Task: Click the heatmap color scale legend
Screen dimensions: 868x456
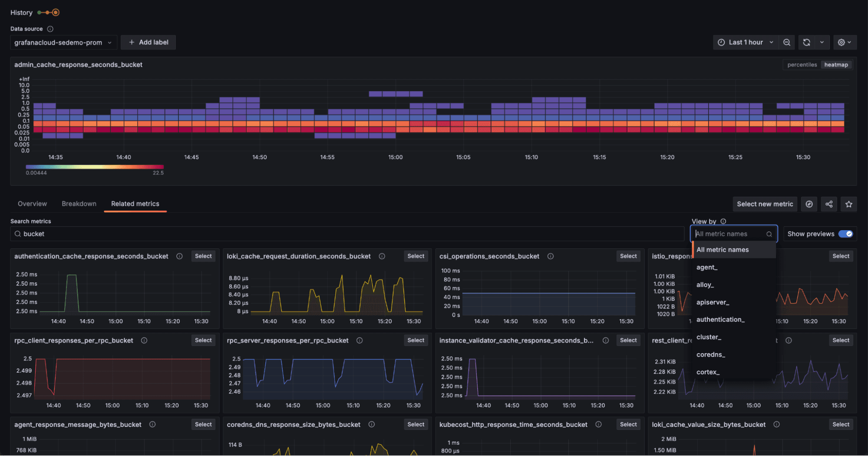Action: tap(94, 167)
